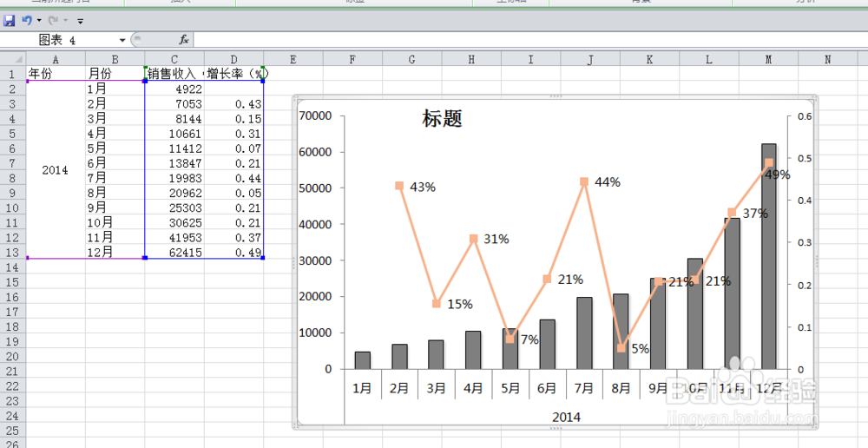Click the greyed Redo arrow icon
This screenshot has height=448, width=868.
point(53,21)
